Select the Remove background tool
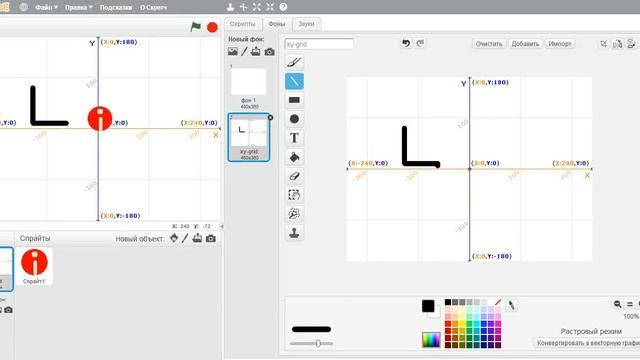This screenshot has height=360, width=640. tap(294, 214)
